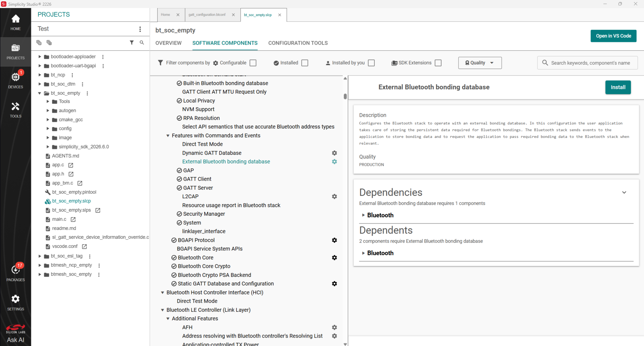Configure L2CAP via its gear icon
Image resolution: width=644 pixels, height=346 pixels.
[x=334, y=196]
